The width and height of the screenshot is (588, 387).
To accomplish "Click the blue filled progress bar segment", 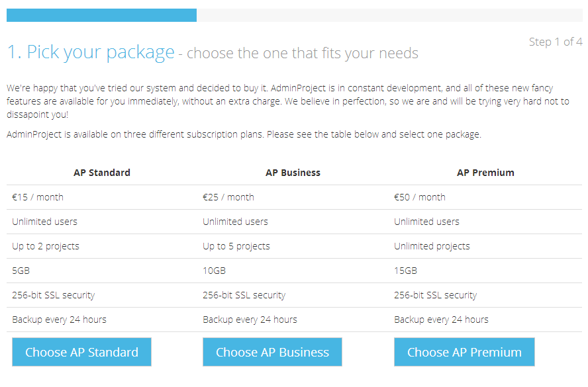I will 101,15.
